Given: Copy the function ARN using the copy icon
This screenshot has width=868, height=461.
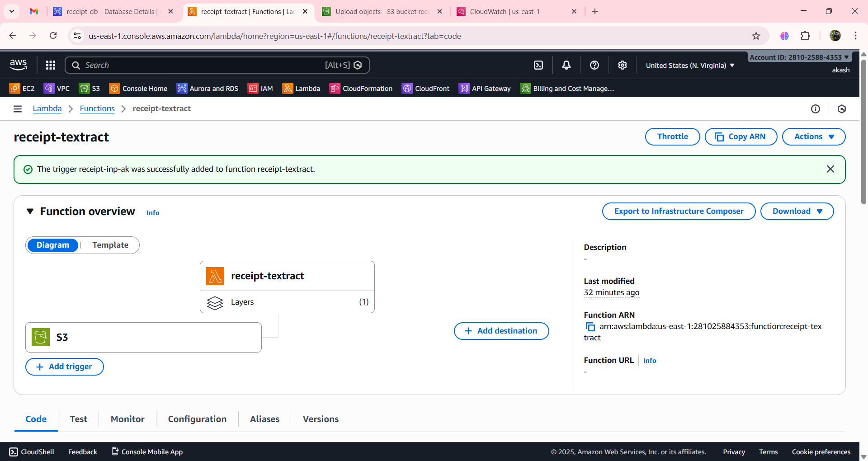Looking at the screenshot, I should tap(590, 327).
